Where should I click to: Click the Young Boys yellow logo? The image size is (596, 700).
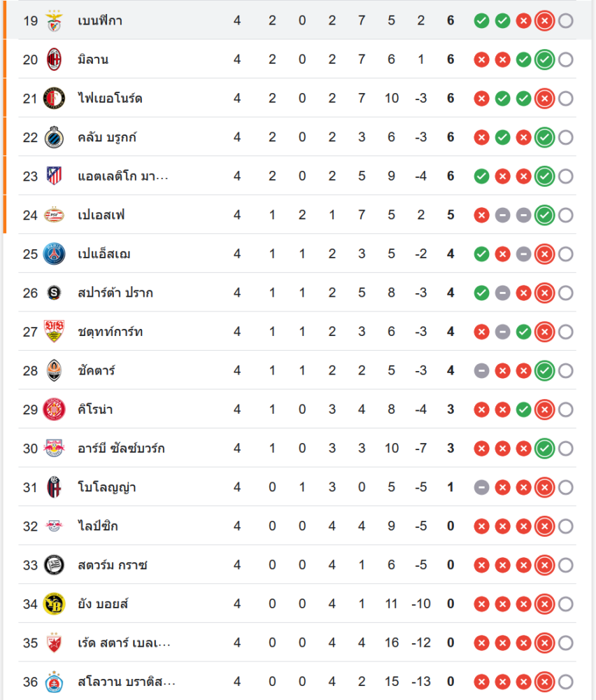(x=54, y=604)
